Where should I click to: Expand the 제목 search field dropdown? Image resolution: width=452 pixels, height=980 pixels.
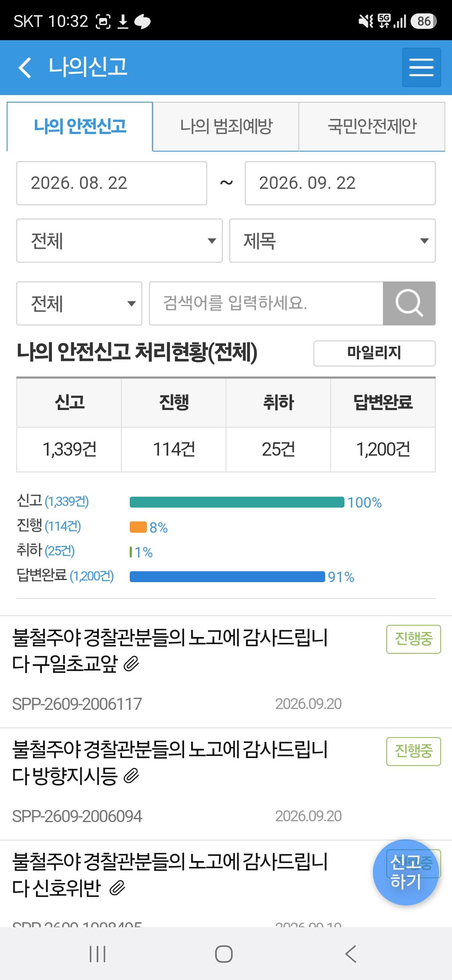tap(332, 241)
